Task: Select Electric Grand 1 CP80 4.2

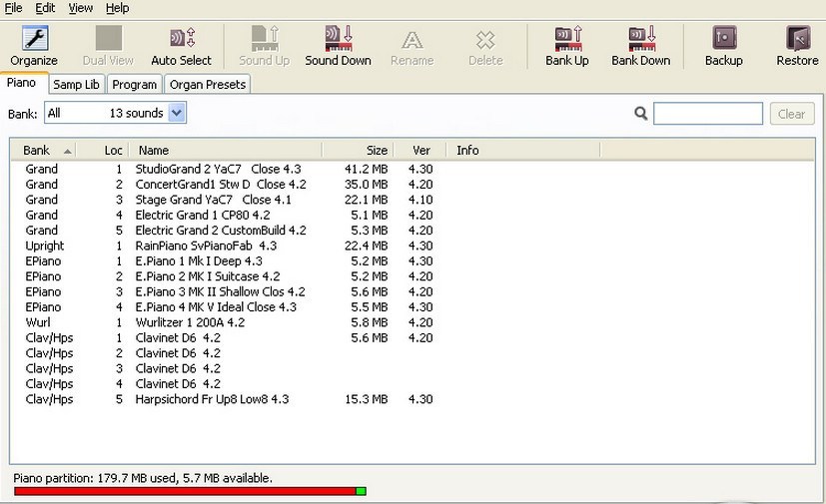Action: point(203,215)
